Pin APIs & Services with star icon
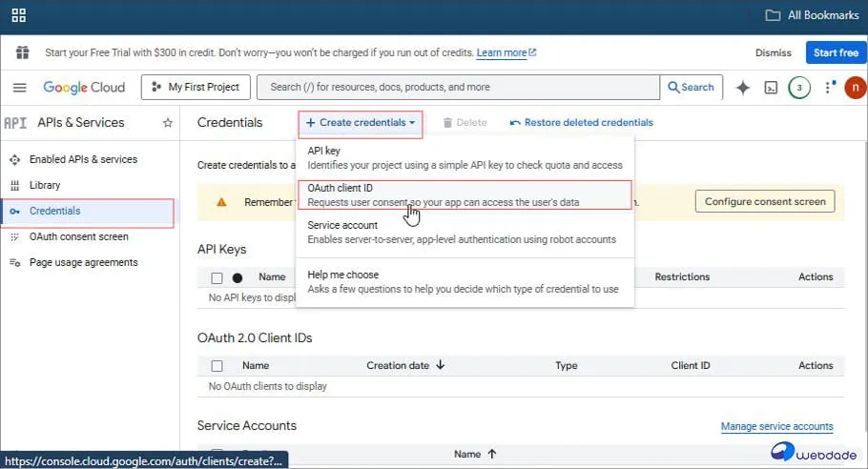Viewport: 868px width, 469px height. click(x=168, y=123)
